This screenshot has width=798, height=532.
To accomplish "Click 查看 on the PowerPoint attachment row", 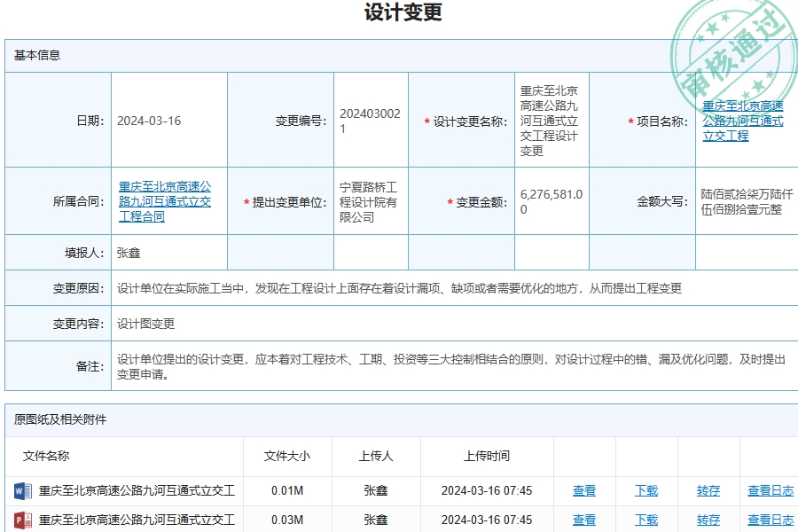I will 586,520.
